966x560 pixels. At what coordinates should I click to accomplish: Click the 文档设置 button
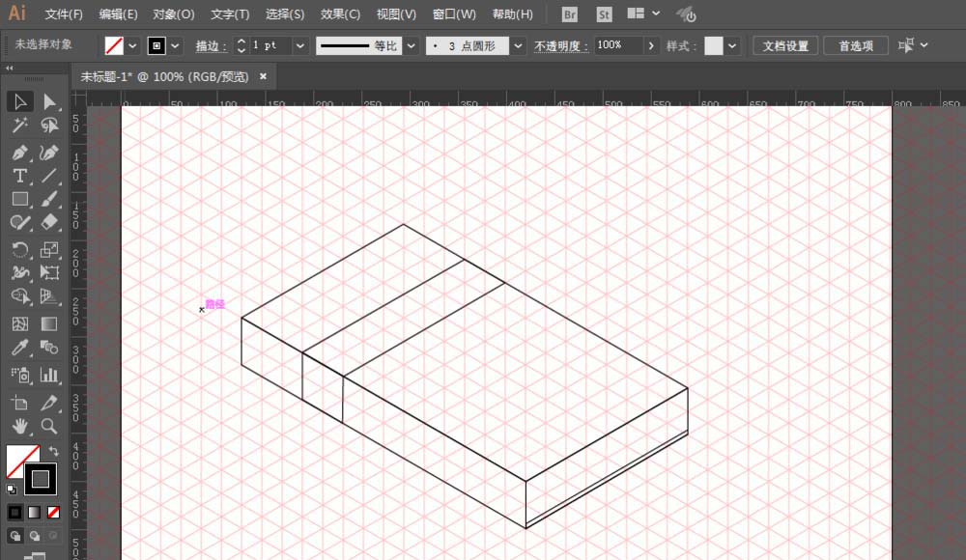785,45
